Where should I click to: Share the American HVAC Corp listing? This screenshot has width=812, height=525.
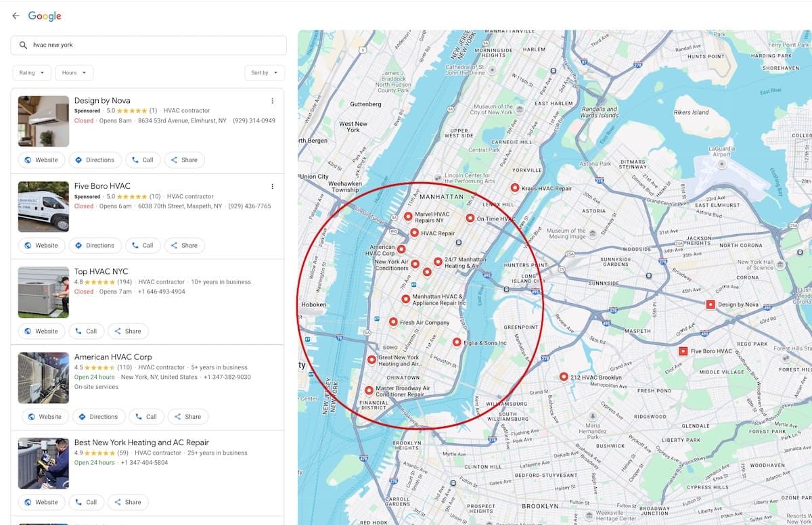pos(187,417)
